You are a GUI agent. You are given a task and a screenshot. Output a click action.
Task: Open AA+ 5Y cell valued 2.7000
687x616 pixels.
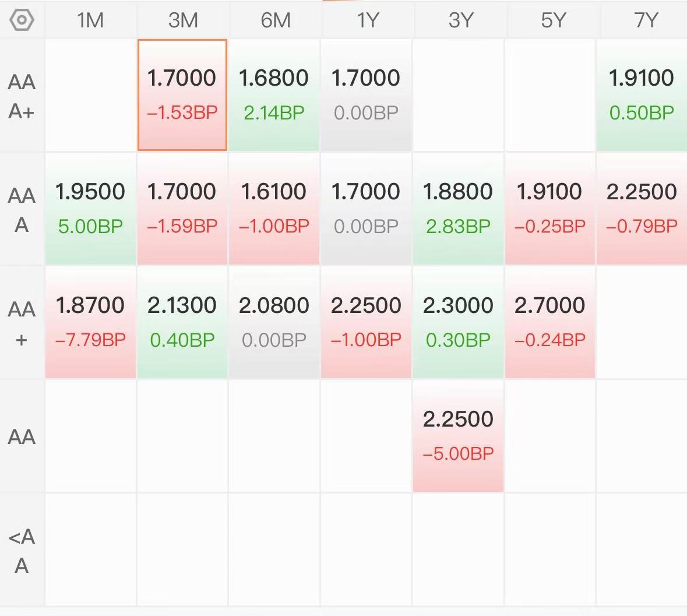pos(550,322)
